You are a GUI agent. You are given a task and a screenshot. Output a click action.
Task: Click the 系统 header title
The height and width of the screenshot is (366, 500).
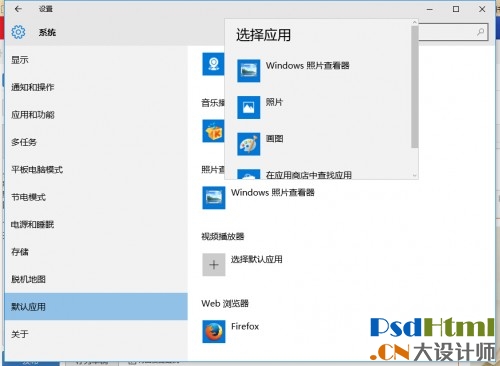(x=47, y=32)
